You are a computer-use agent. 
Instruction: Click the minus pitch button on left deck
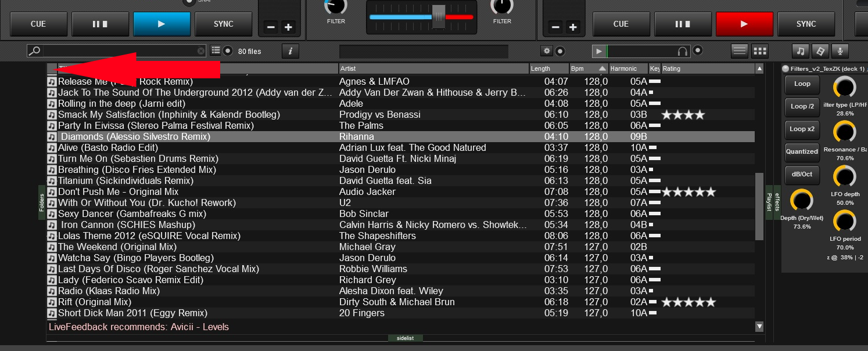[x=271, y=27]
